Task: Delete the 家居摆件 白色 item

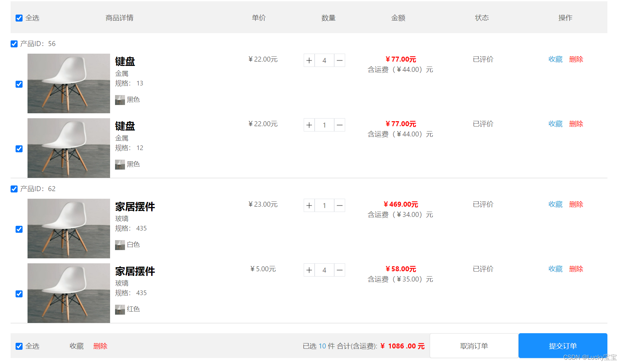Action: (576, 204)
